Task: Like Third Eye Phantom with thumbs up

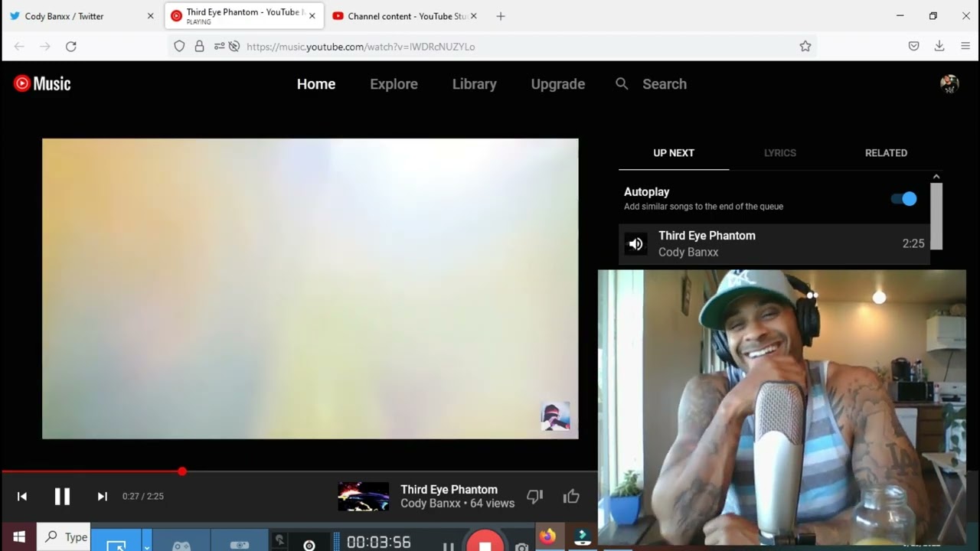Action: click(x=571, y=497)
